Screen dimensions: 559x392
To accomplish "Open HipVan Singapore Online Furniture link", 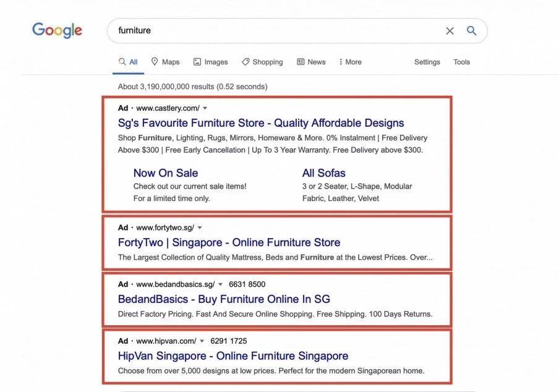I will [x=233, y=356].
